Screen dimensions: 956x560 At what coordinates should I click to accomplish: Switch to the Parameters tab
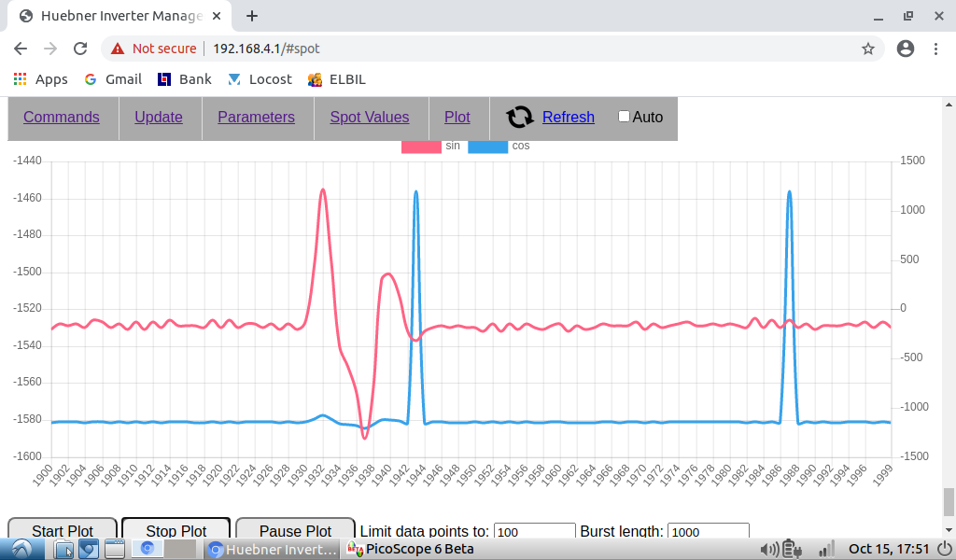point(256,117)
